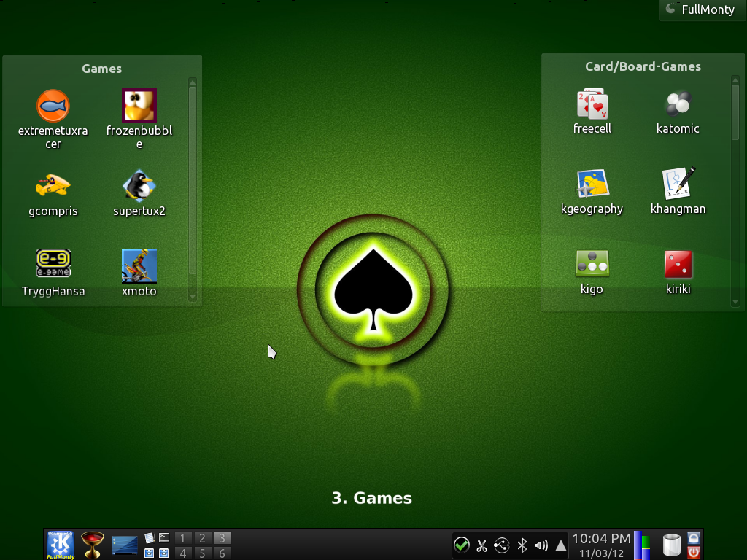Open the terminal quick-launch icon
The height and width of the screenshot is (560, 747).
coord(164,538)
